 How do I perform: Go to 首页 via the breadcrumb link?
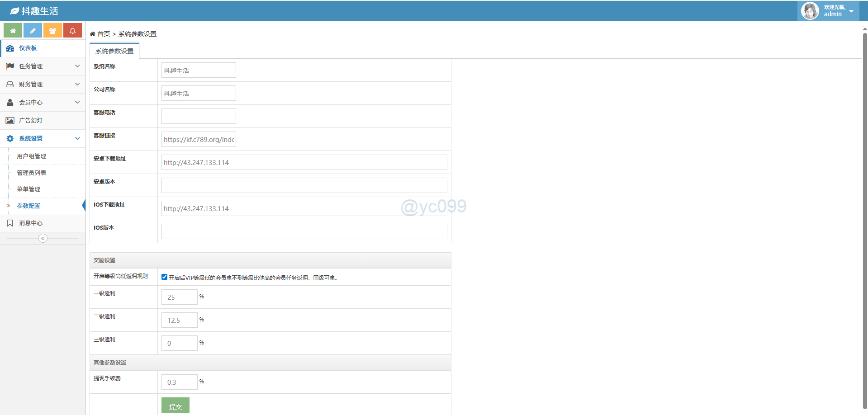pos(104,34)
